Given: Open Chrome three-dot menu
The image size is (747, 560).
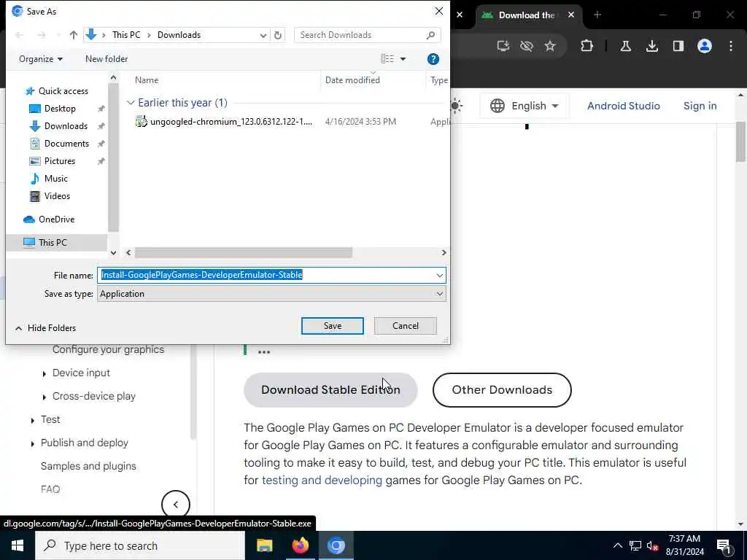Looking at the screenshot, I should point(731,46).
